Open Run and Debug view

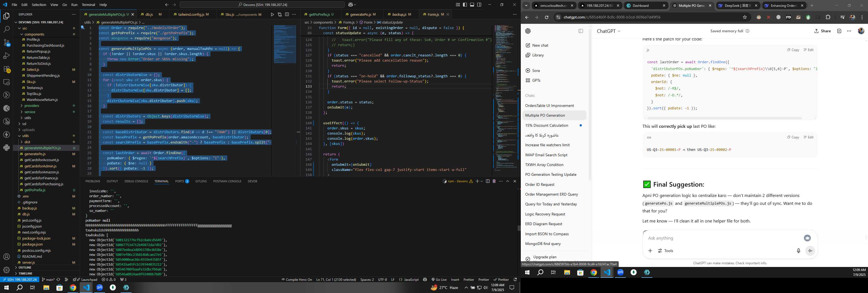[x=7, y=56]
